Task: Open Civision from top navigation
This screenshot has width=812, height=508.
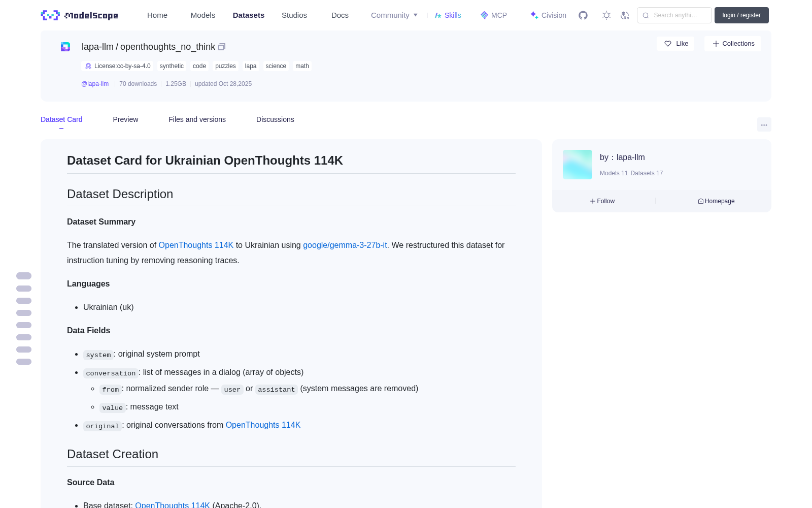Action: click(x=548, y=15)
